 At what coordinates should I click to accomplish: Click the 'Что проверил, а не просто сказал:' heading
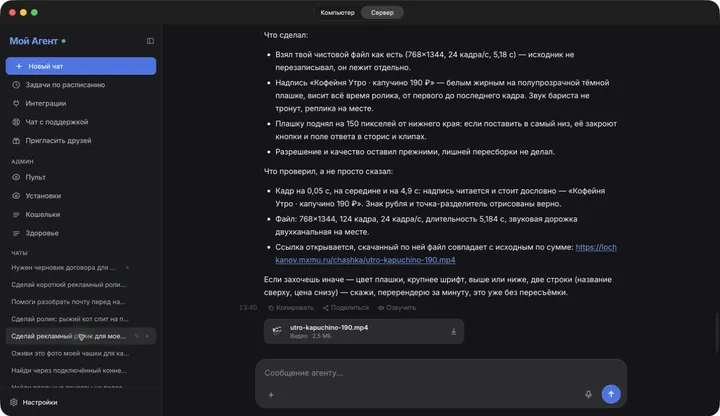328,171
